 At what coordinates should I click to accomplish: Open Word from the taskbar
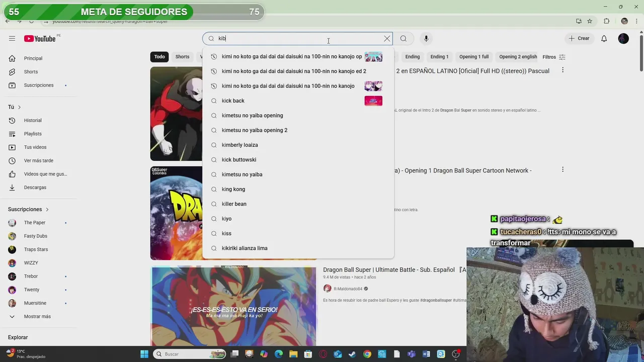click(x=426, y=354)
